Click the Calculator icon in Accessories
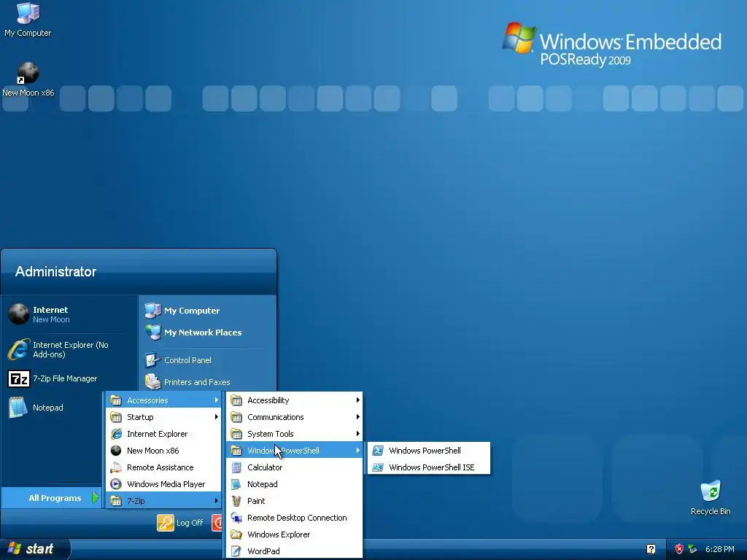The width and height of the screenshot is (747, 560). 236,467
